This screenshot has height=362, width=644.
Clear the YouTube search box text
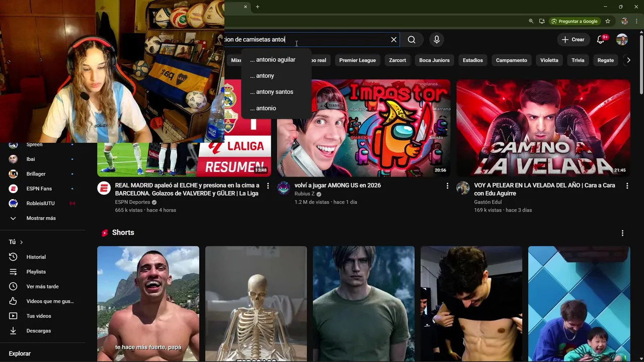(394, 40)
